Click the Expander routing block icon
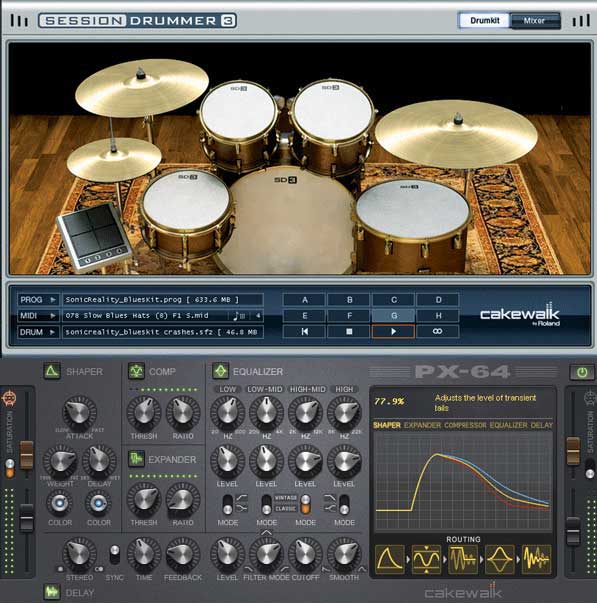Image resolution: width=597 pixels, height=604 pixels. [463, 559]
